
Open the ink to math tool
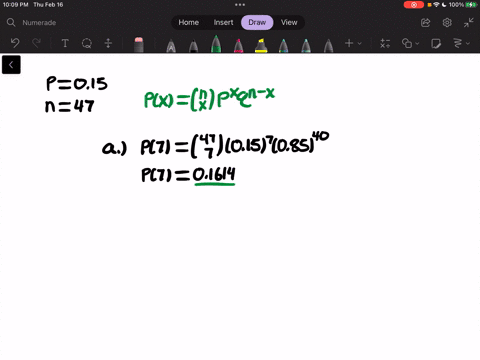[x=385, y=43]
